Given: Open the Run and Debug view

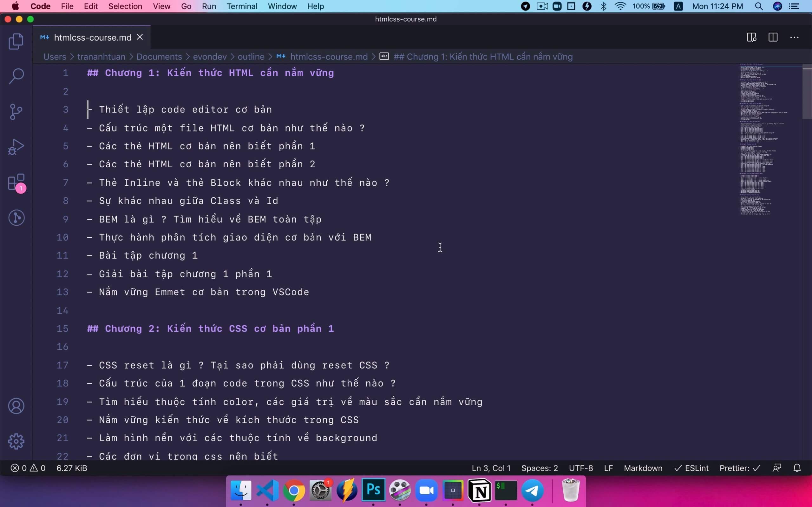Looking at the screenshot, I should [16, 147].
